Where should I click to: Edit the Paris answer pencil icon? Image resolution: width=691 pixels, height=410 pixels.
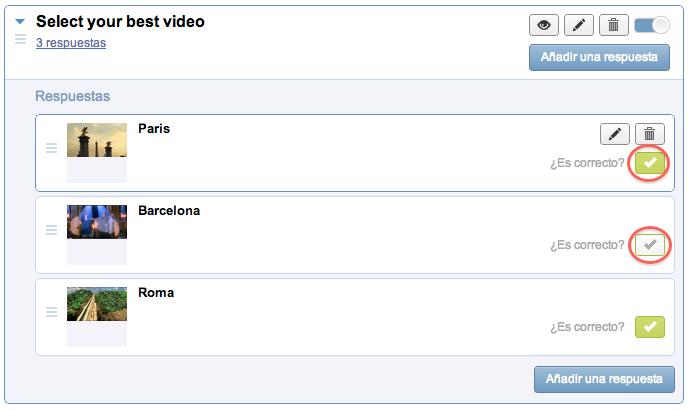(x=615, y=134)
